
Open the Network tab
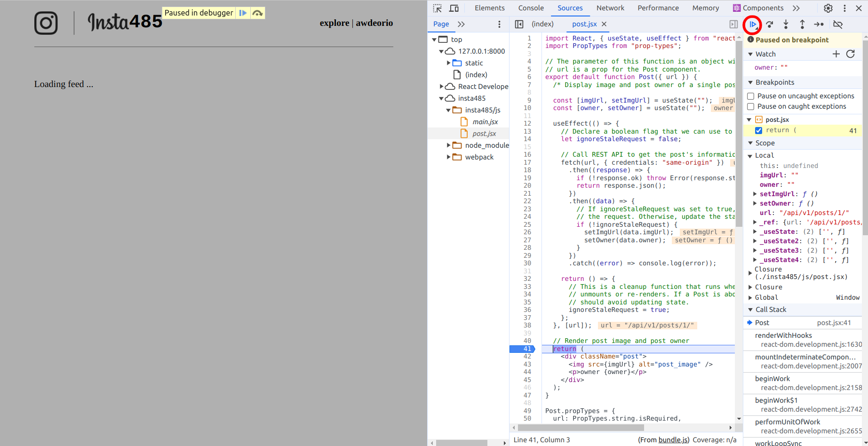coord(610,8)
